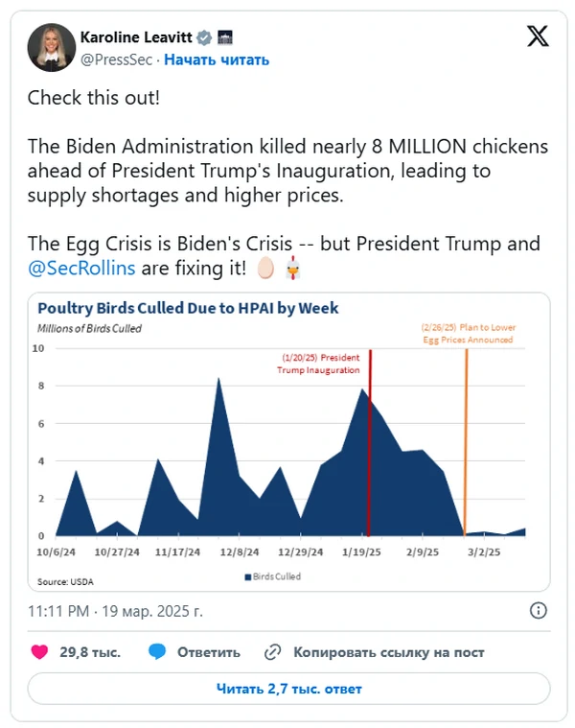This screenshot has width=575, height=728.
Task: Open the X logo
Action: 539,37
